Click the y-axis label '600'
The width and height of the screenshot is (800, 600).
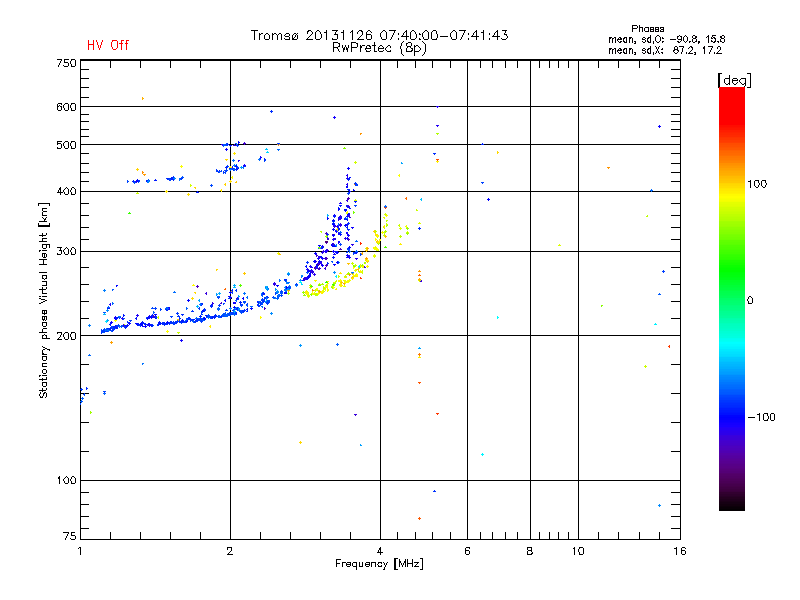pyautogui.click(x=66, y=107)
